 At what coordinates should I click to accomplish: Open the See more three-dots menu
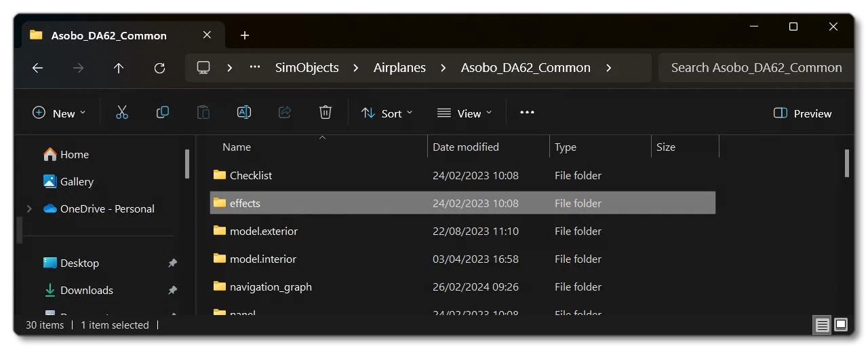coord(527,113)
